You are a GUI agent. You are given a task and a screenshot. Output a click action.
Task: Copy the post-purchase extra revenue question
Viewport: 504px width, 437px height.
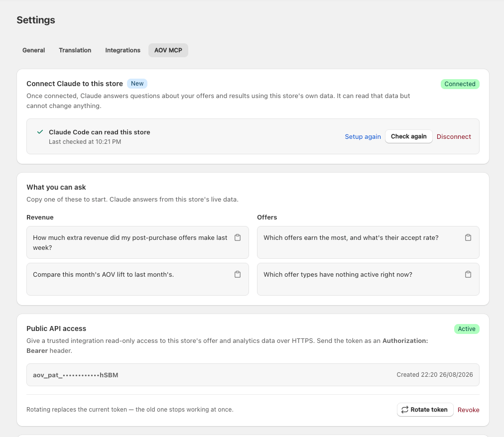(238, 237)
